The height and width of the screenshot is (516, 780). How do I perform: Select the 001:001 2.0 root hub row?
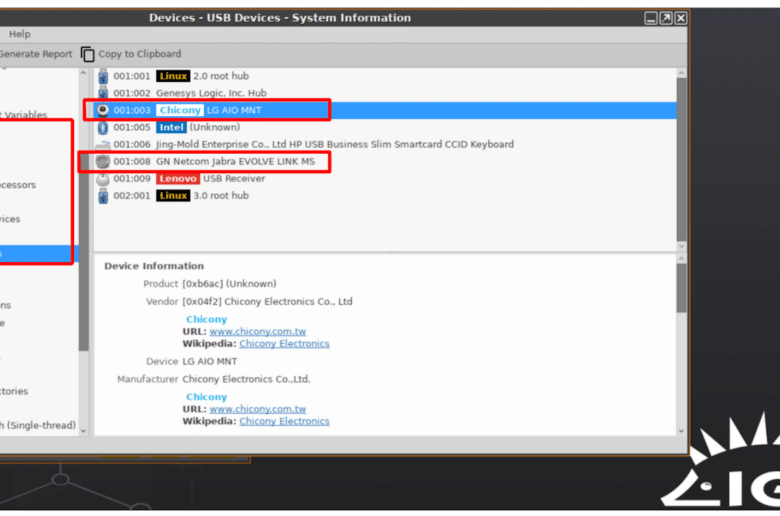(385, 76)
